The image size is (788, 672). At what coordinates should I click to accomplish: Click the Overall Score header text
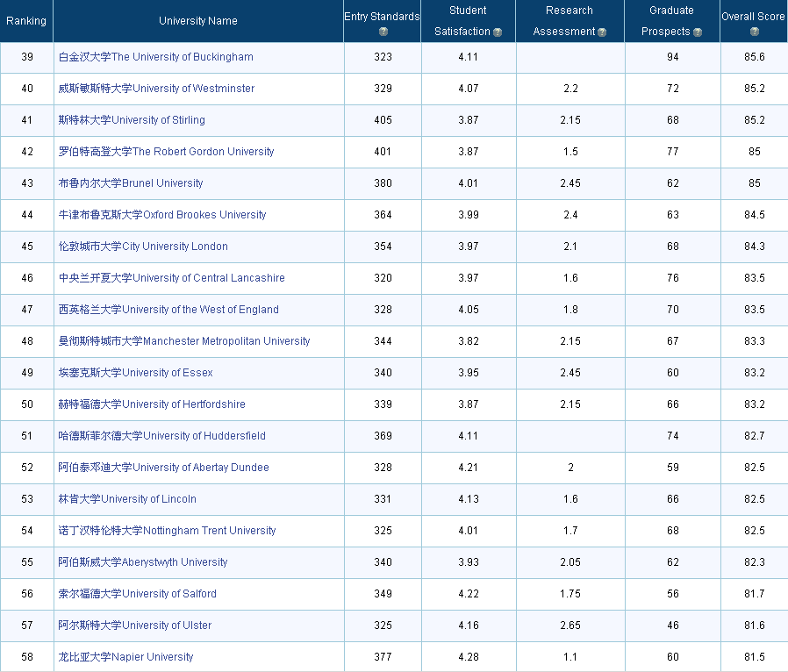pos(753,17)
